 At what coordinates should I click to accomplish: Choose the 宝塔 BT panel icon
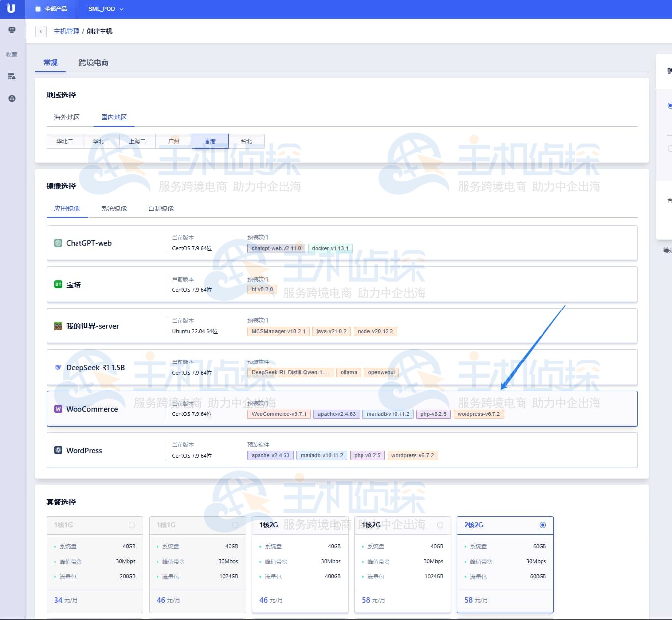pyautogui.click(x=58, y=284)
